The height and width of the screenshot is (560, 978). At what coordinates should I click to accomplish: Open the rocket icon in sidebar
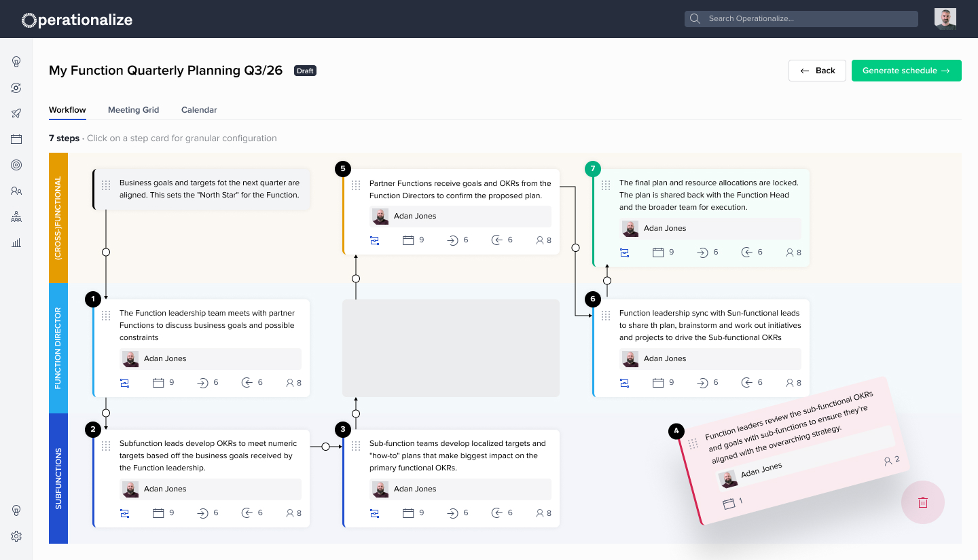click(16, 113)
